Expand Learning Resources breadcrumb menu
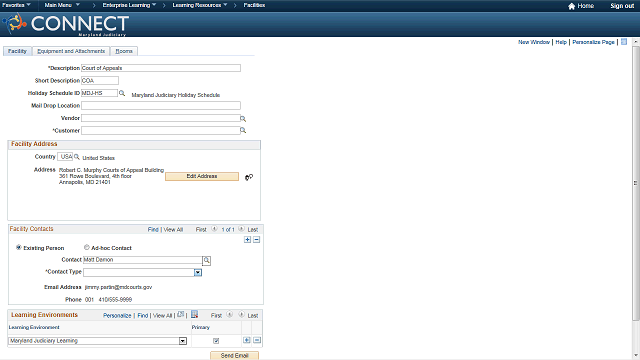The width and height of the screenshot is (640, 360). coord(200,5)
